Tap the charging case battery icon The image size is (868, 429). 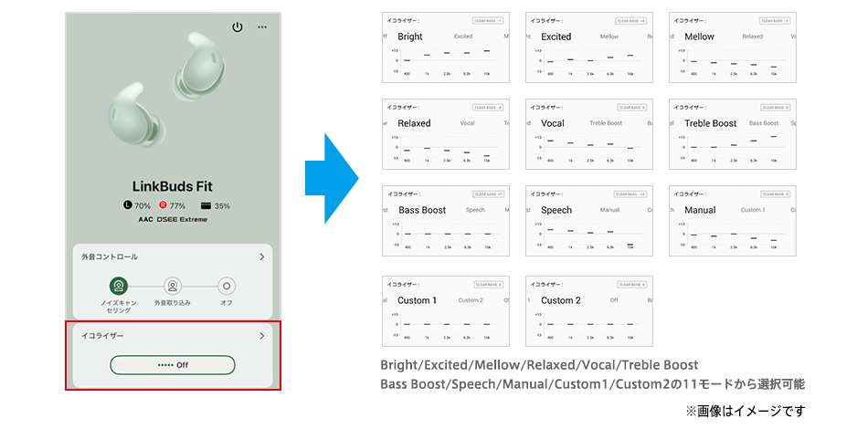[206, 206]
